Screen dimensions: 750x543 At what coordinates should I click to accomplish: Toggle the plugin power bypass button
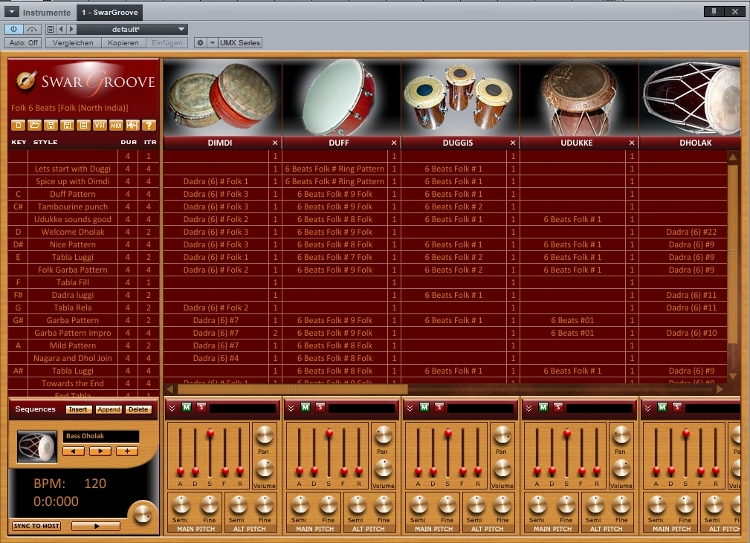[x=13, y=29]
